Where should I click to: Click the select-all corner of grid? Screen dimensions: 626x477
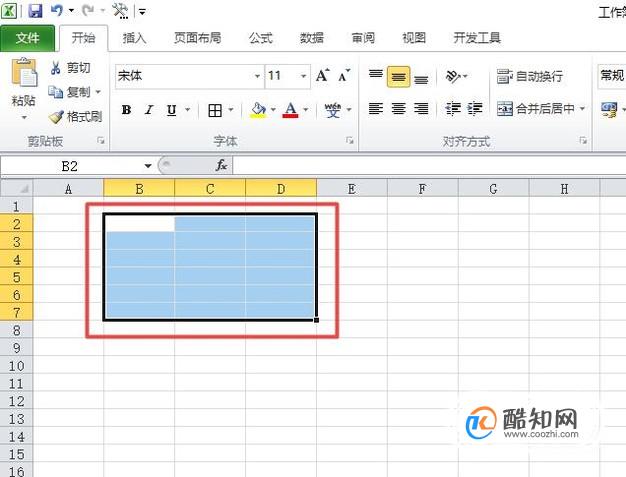tap(16, 188)
